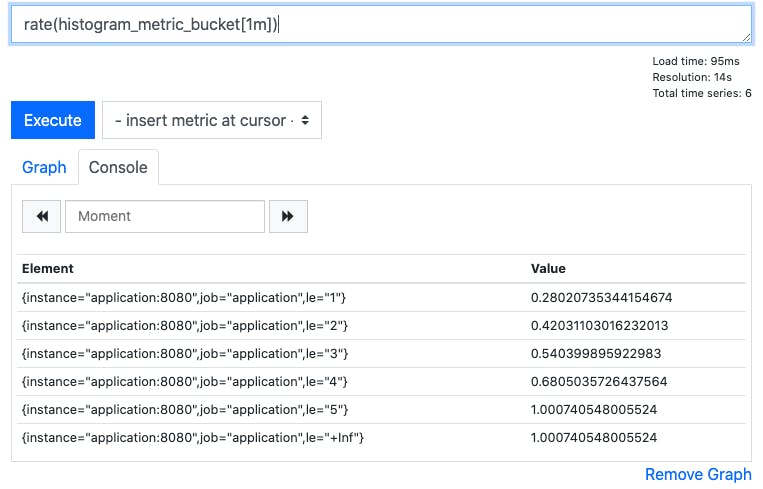Click the Value column header
The width and height of the screenshot is (763, 489).
548,269
